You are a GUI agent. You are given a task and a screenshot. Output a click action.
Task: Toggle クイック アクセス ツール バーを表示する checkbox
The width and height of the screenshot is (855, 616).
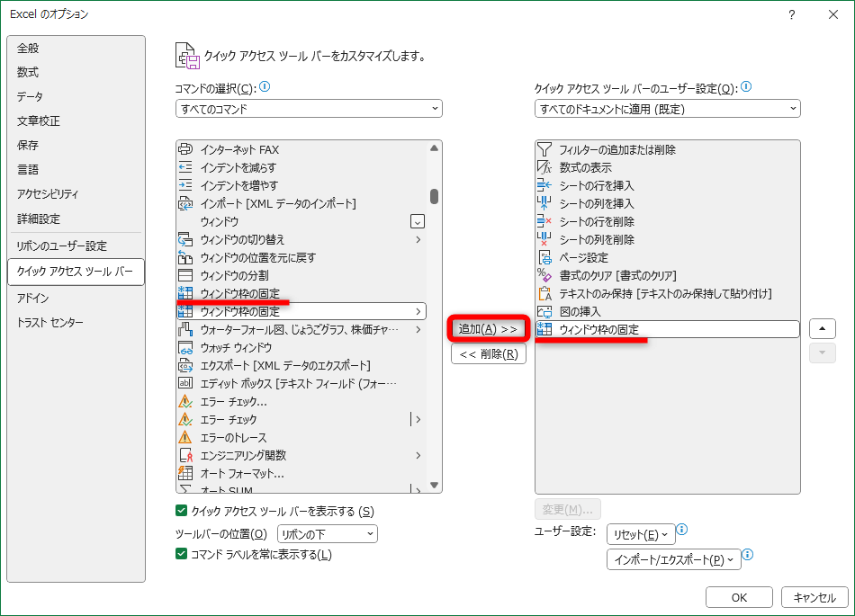pos(182,512)
